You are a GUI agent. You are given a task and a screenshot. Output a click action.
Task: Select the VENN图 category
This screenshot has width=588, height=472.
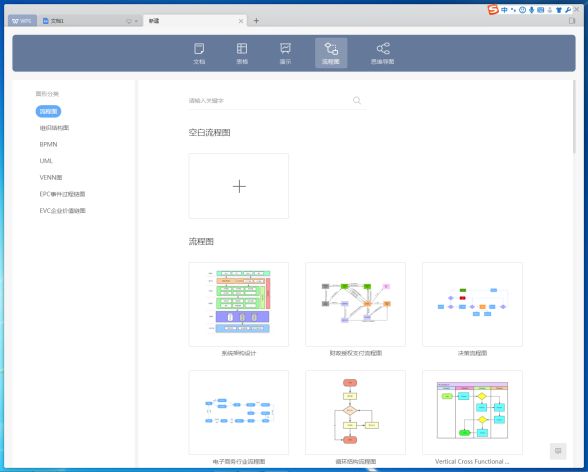tap(51, 177)
